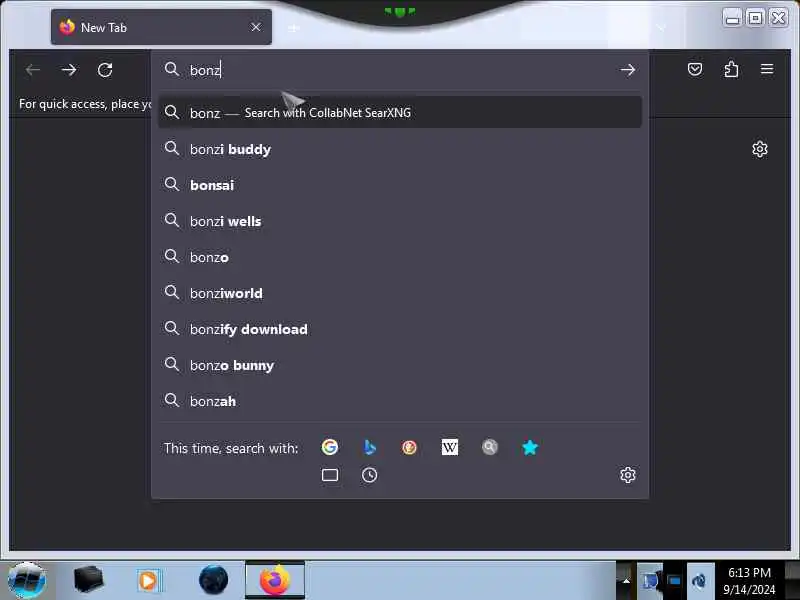
Task: Search within open Tabs icon
Action: coord(330,475)
